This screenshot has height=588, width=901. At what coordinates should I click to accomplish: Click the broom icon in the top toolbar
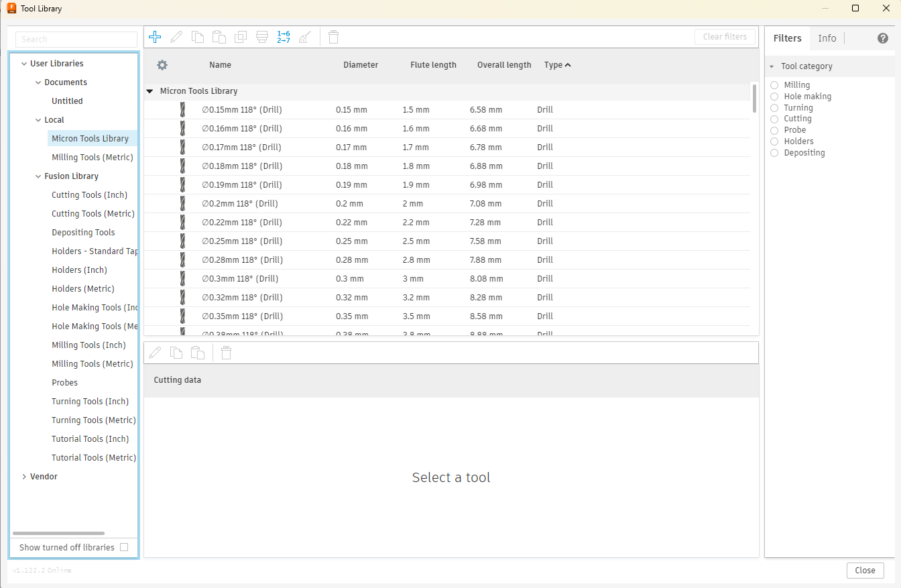click(x=305, y=37)
